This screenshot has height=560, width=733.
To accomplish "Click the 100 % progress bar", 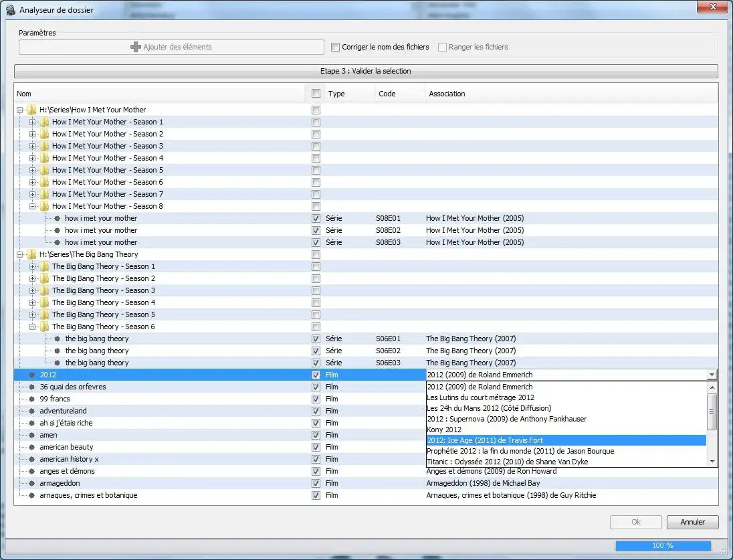I will pyautogui.click(x=663, y=545).
